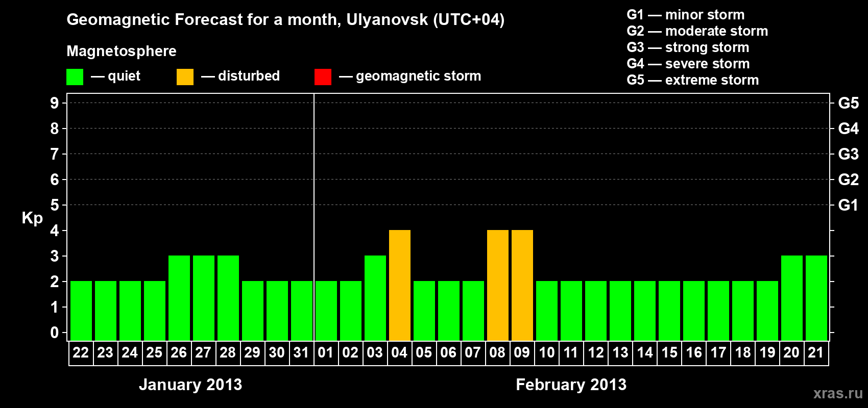Click the green quiet legend swatch
The height and width of the screenshot is (408, 868).
coord(75,76)
